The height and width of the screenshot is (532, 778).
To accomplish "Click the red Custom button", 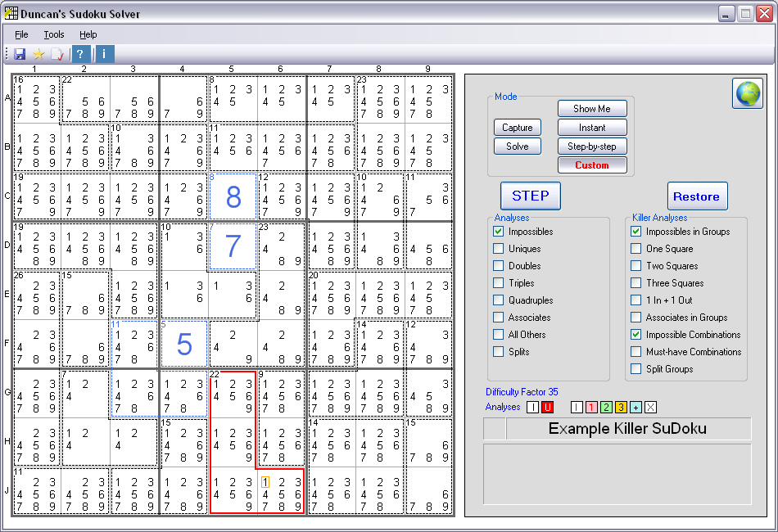I will point(592,165).
